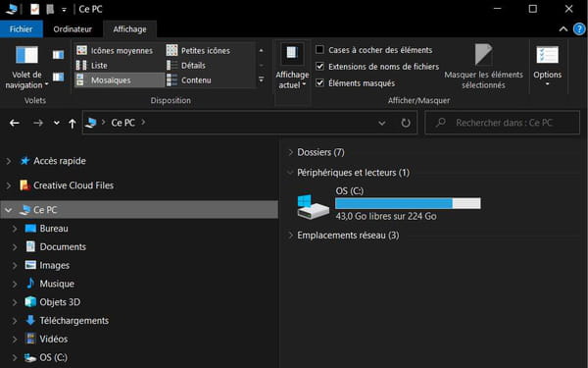Open the Volet de navigation menu
Viewport: 588px width, 368px height.
point(26,68)
